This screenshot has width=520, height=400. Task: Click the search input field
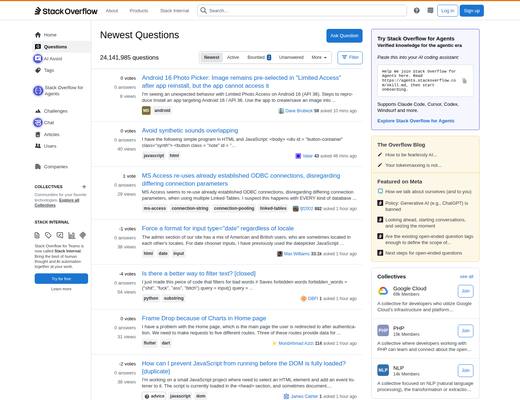[x=302, y=11]
